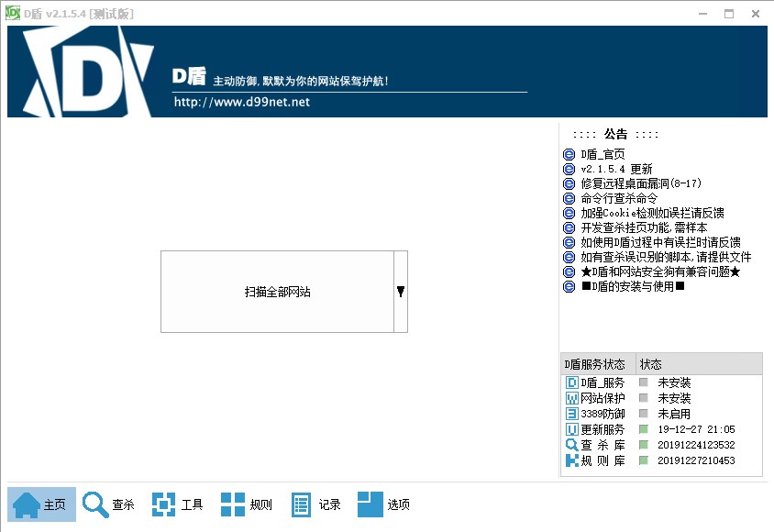Click the D盾服务状态 column header
This screenshot has width=774, height=532.
point(598,364)
